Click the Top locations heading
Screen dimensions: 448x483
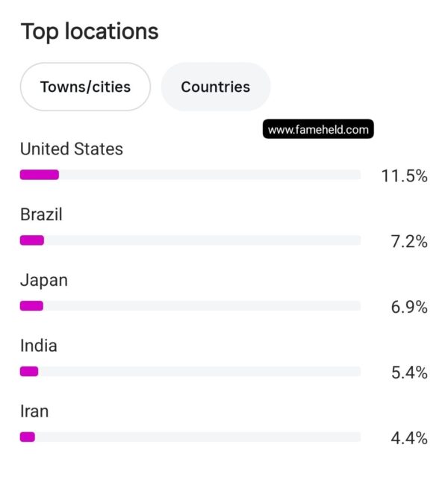point(90,31)
